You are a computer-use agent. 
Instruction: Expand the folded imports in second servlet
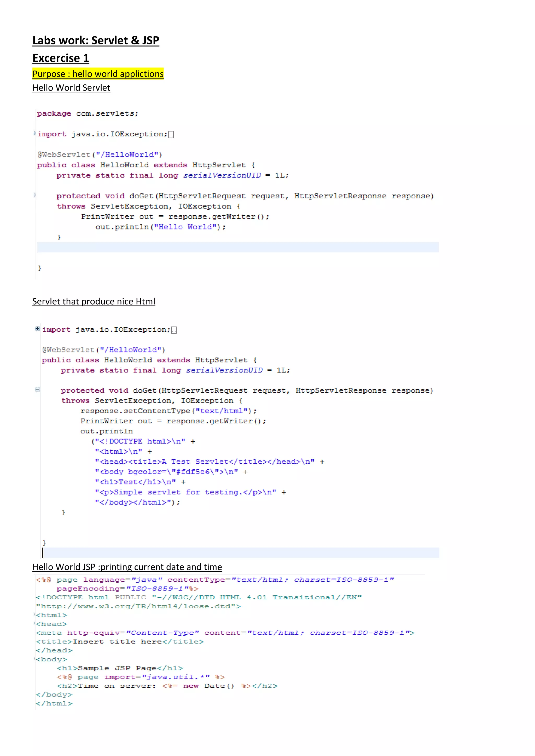37,329
